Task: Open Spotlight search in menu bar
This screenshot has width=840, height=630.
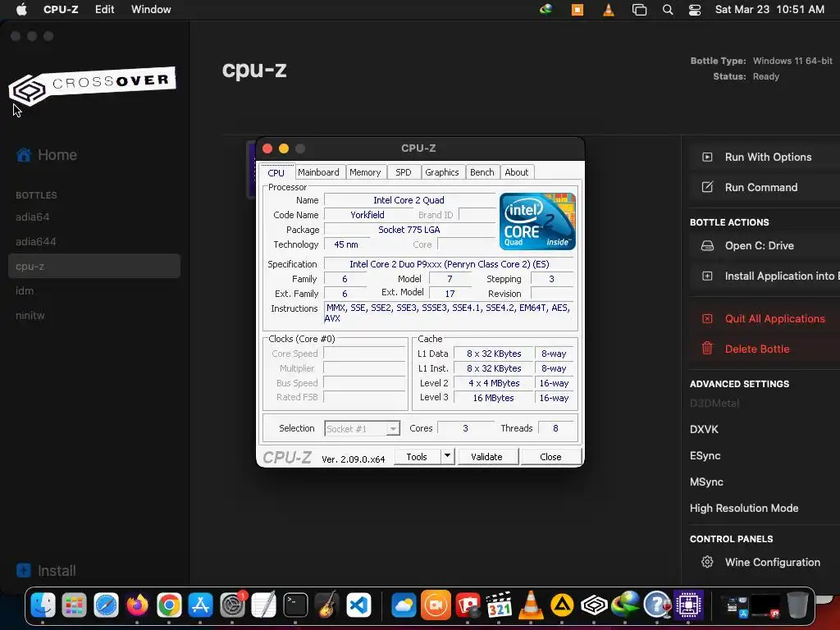Action: point(668,9)
